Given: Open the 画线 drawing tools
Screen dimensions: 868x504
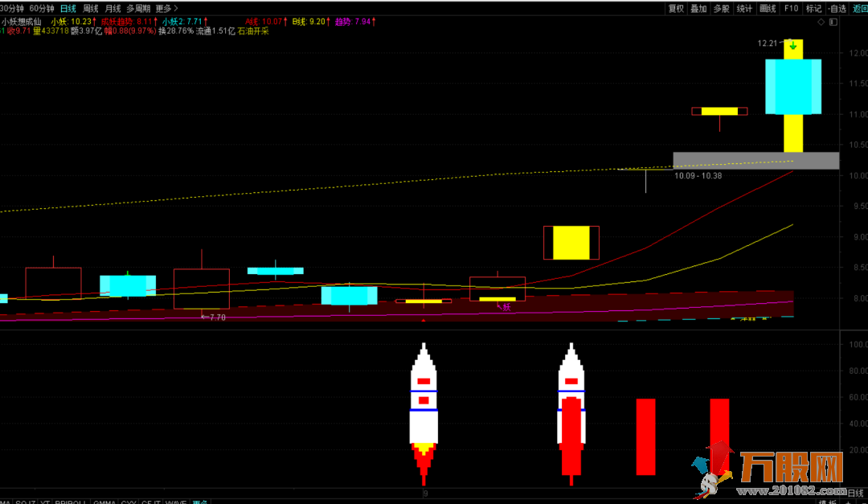Looking at the screenshot, I should point(768,8).
